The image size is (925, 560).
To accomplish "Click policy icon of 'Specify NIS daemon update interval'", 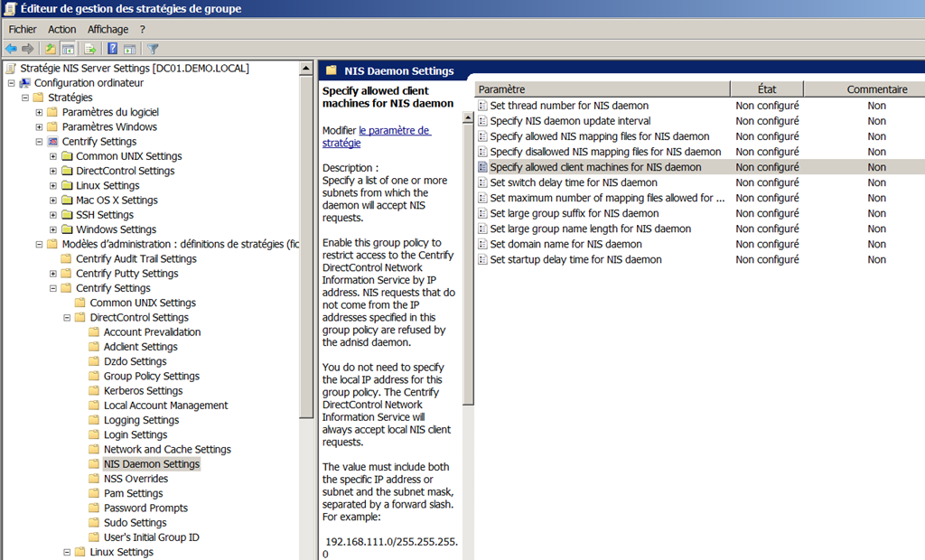I will pos(482,121).
